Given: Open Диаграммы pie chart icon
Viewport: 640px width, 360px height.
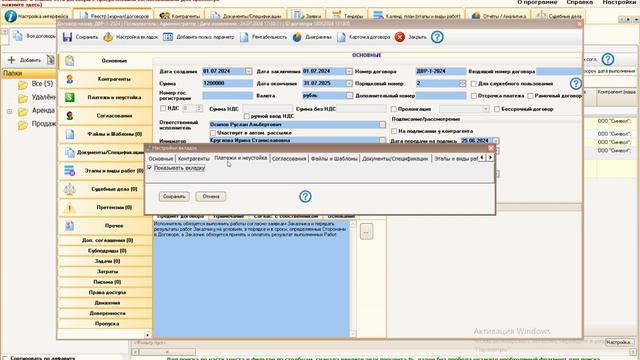Looking at the screenshot, I should [x=297, y=37].
